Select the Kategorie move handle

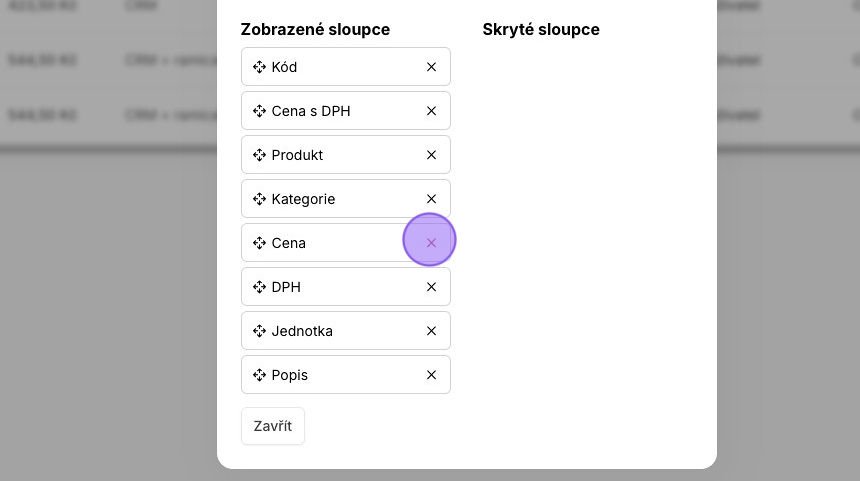coord(259,199)
